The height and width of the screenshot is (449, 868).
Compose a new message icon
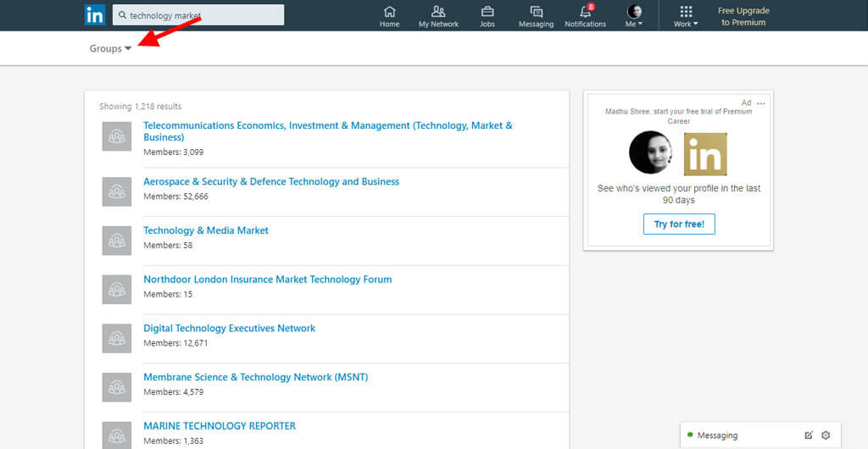809,435
